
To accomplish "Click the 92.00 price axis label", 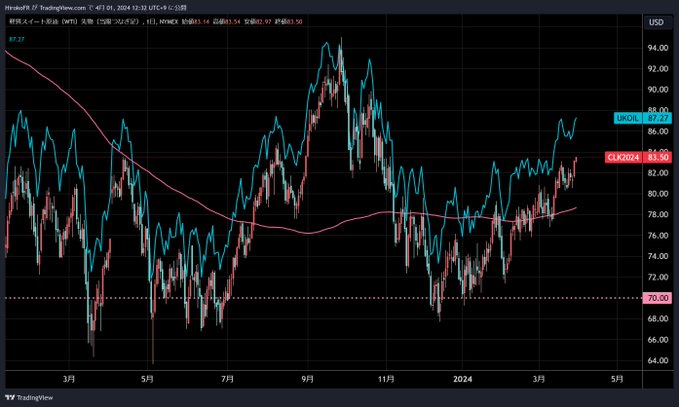I will (657, 69).
